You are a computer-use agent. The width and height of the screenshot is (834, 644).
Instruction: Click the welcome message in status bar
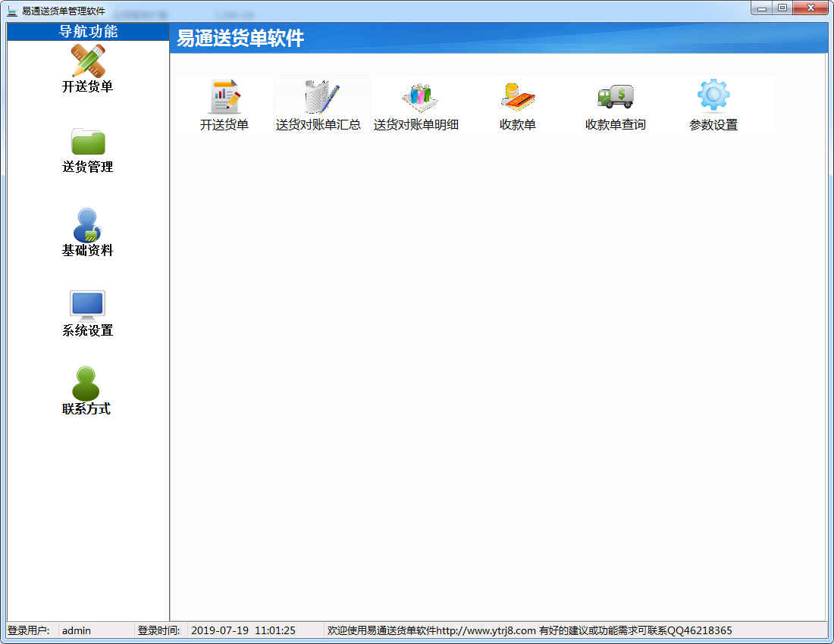[529, 630]
